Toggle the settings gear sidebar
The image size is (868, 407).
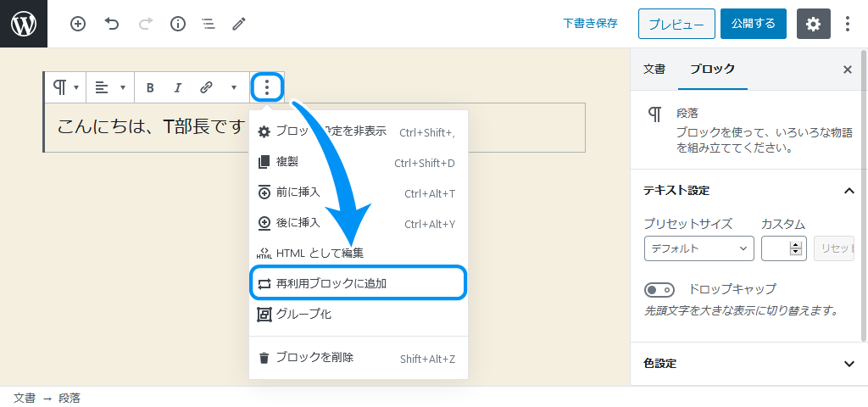813,24
